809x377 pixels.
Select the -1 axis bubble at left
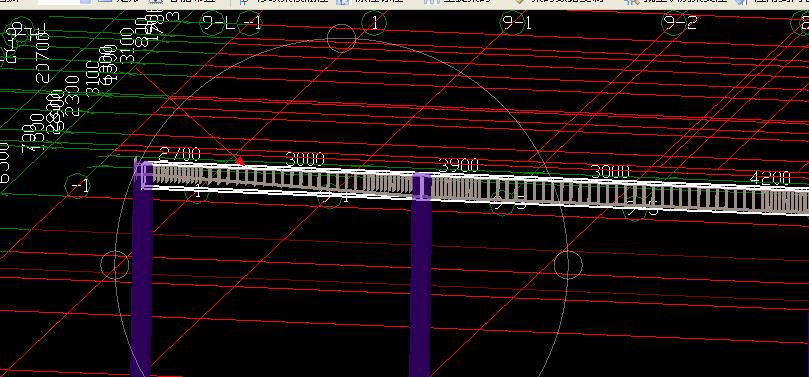(78, 187)
